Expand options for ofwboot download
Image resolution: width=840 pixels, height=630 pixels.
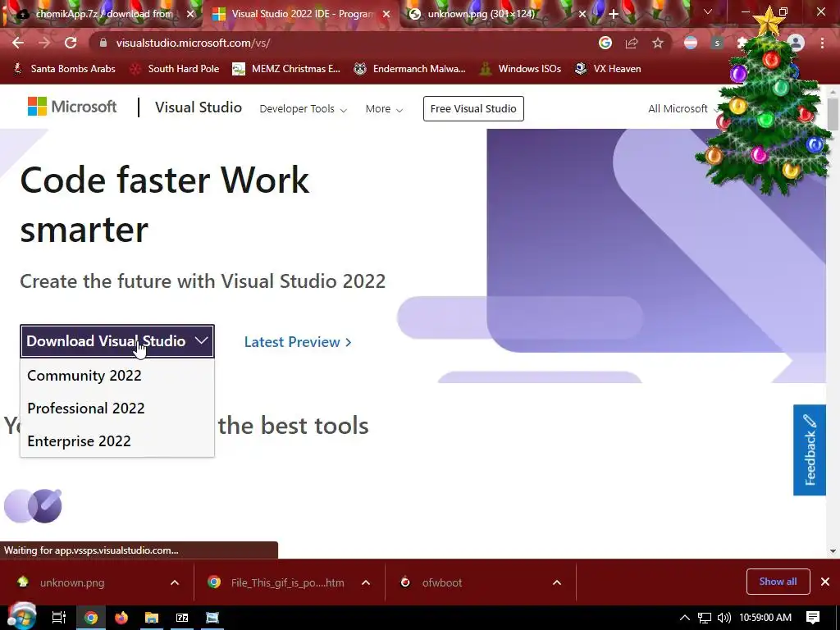(x=557, y=582)
